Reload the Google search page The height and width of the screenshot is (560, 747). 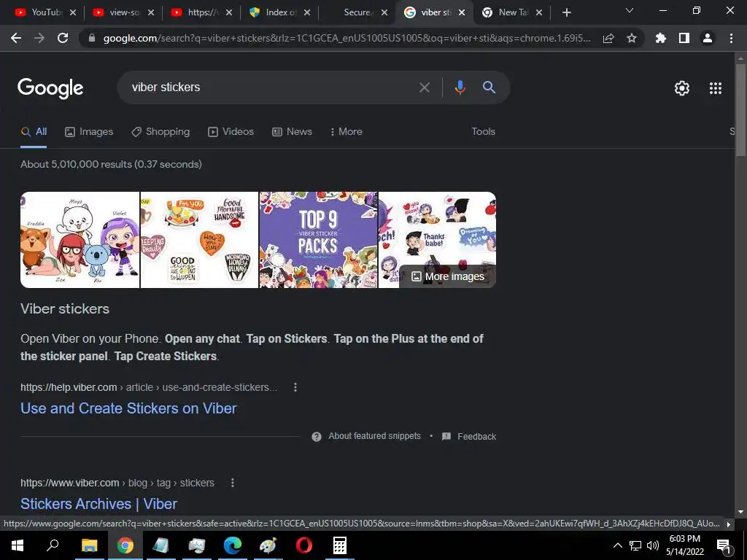[x=63, y=38]
